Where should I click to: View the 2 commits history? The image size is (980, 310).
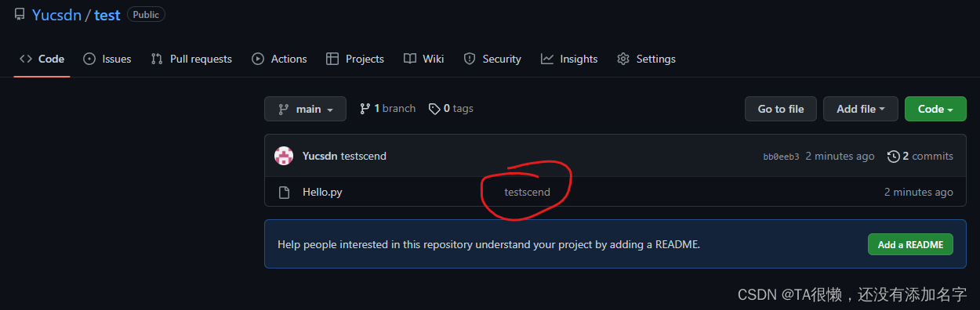[x=920, y=156]
